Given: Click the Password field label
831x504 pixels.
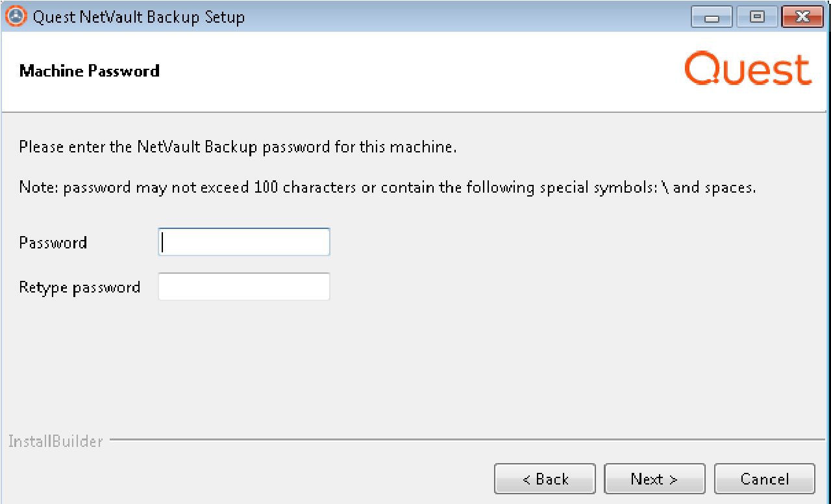Looking at the screenshot, I should point(53,243).
